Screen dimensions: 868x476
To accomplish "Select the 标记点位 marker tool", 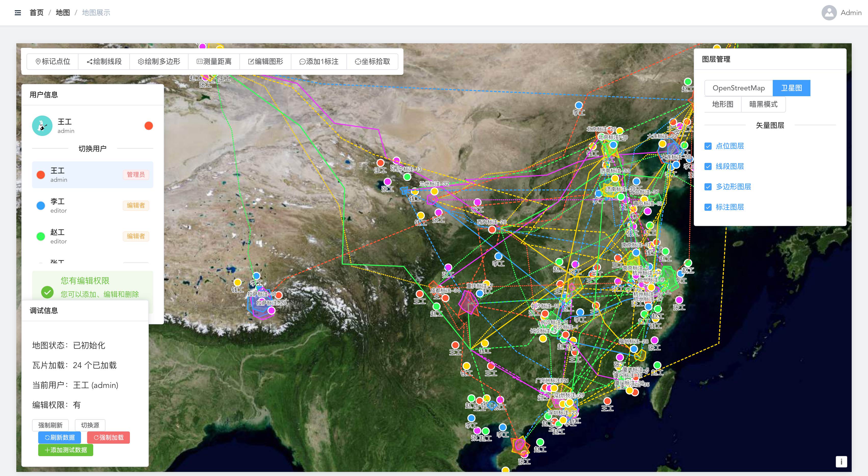I will (x=52, y=61).
